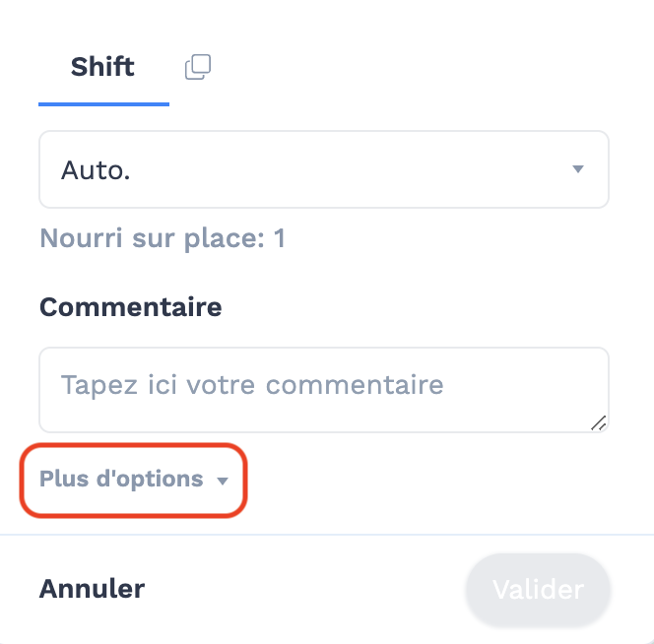
Task: Click the Plus d'options triangle arrow
Action: [x=223, y=481]
